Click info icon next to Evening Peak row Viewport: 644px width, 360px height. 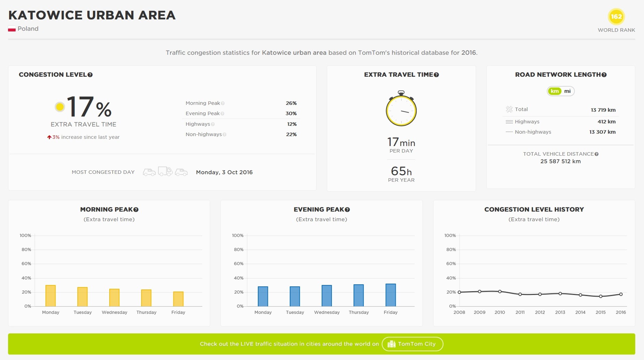(x=222, y=113)
